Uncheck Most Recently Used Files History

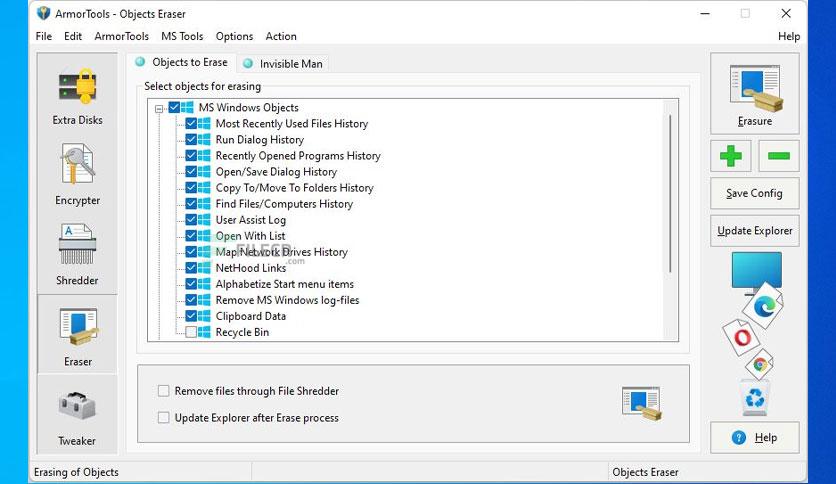click(191, 124)
